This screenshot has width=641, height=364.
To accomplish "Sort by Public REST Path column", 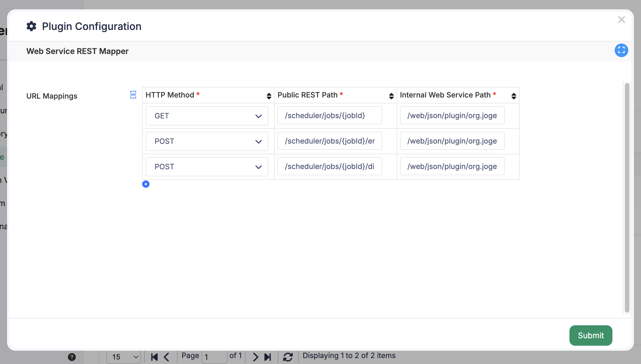I will tap(391, 96).
